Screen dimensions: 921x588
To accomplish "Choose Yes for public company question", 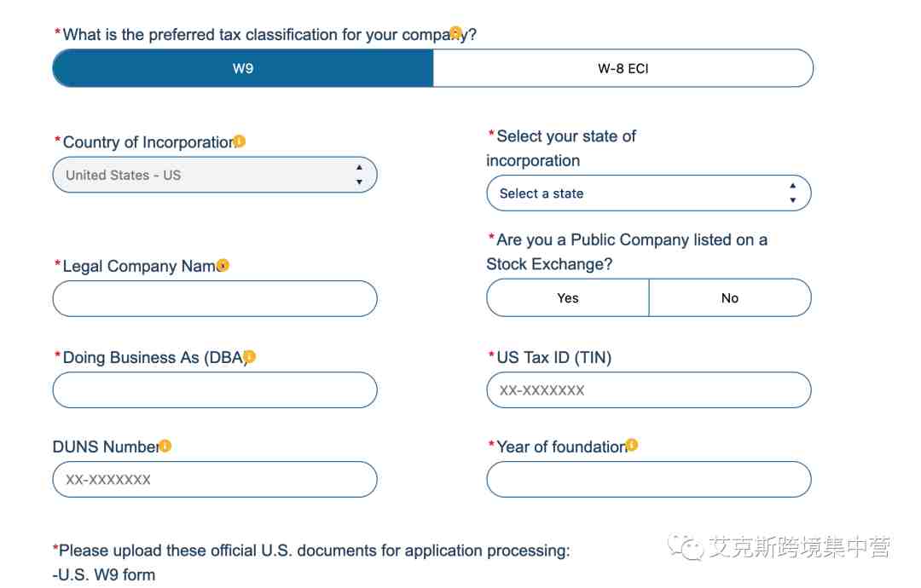I will click(x=568, y=297).
